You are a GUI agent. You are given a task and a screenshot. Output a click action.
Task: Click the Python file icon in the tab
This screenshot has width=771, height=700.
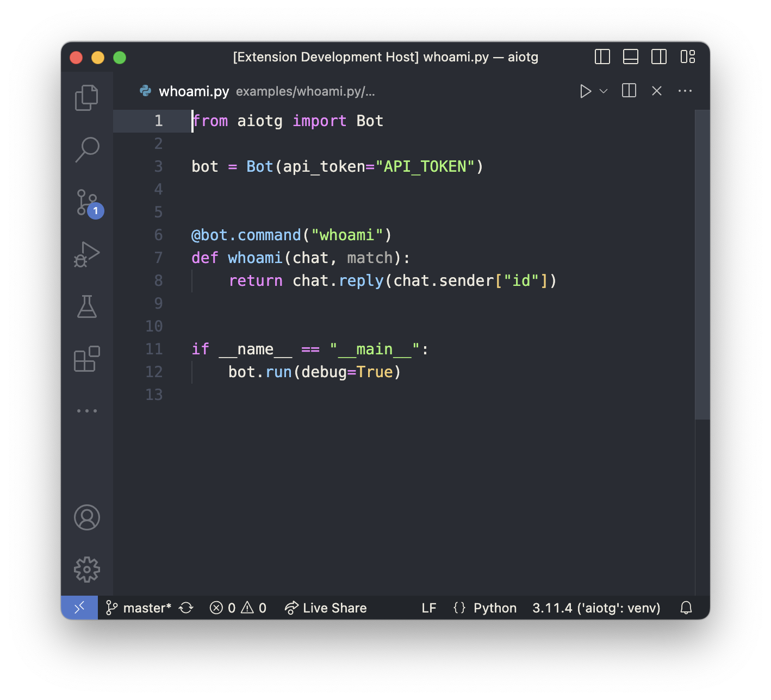(x=145, y=91)
